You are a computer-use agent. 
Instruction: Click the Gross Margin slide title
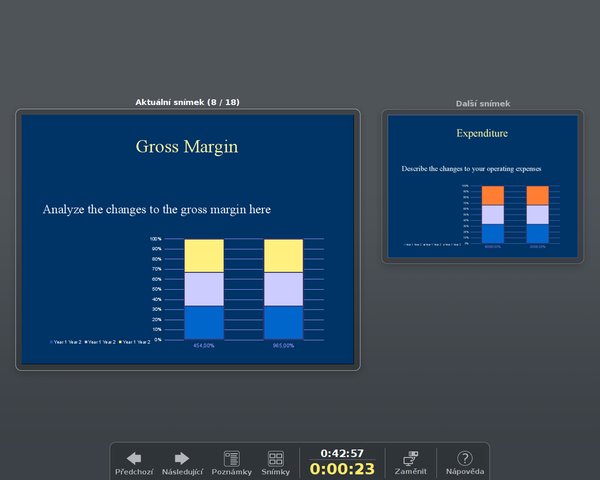pyautogui.click(x=187, y=147)
